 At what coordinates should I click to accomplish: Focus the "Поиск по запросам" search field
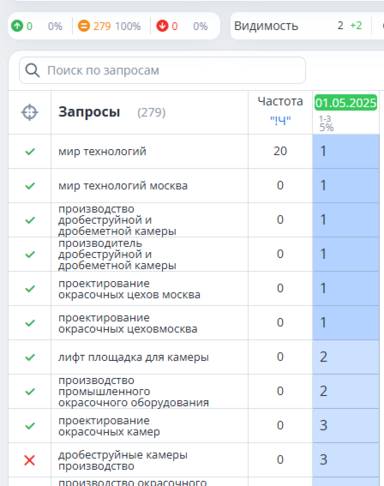click(x=162, y=70)
